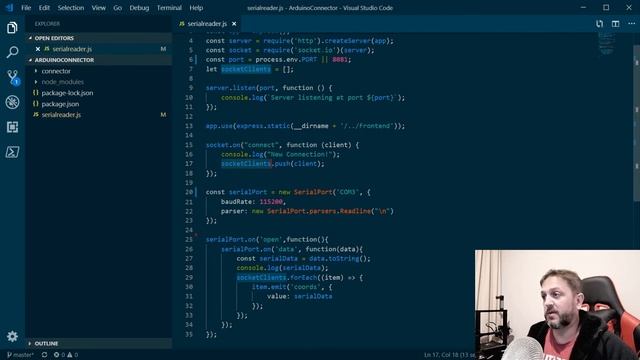Viewport: 640px width, 360px height.
Task: Click 'COM3' string on line 20
Action: 347,192
